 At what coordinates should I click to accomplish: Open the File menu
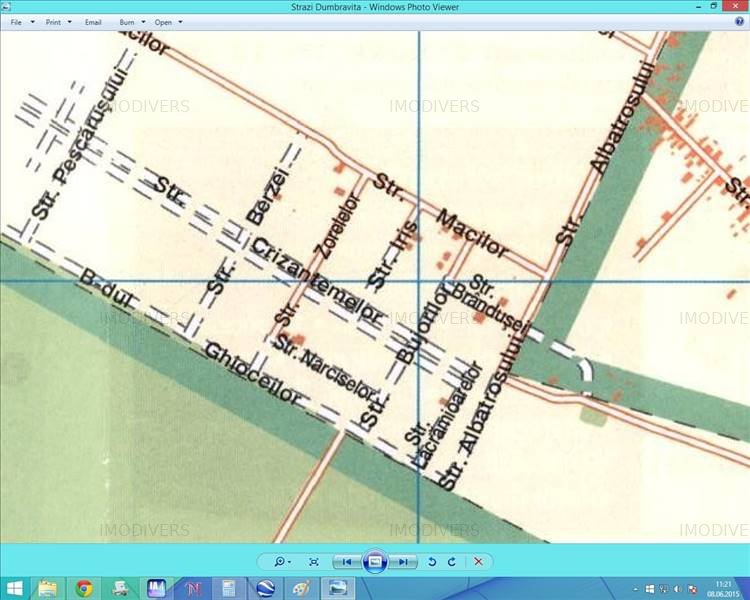[19, 21]
